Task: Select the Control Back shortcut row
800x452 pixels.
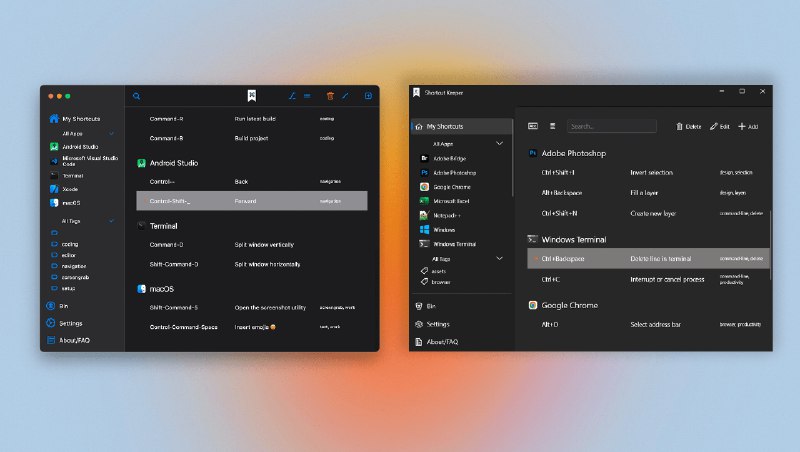Action: pos(252,182)
